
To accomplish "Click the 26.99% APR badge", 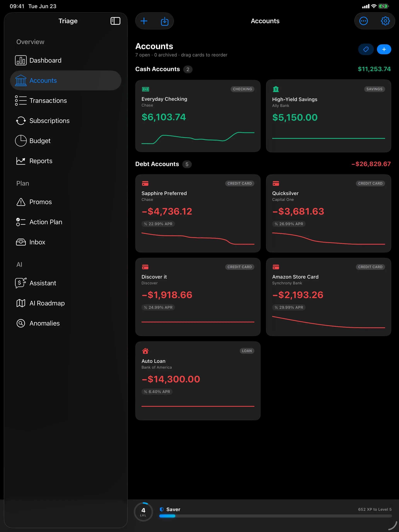I will pos(289,224).
